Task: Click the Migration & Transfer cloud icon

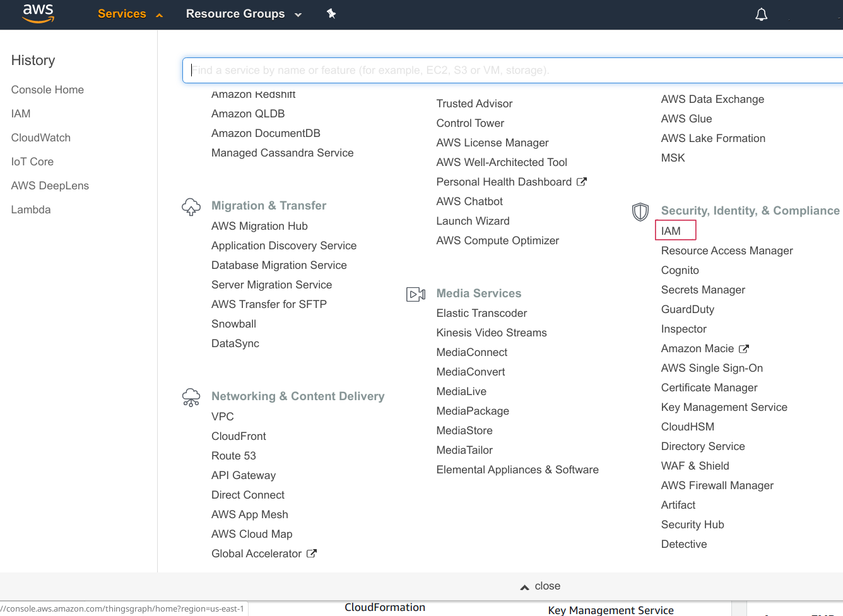Action: pyautogui.click(x=191, y=206)
